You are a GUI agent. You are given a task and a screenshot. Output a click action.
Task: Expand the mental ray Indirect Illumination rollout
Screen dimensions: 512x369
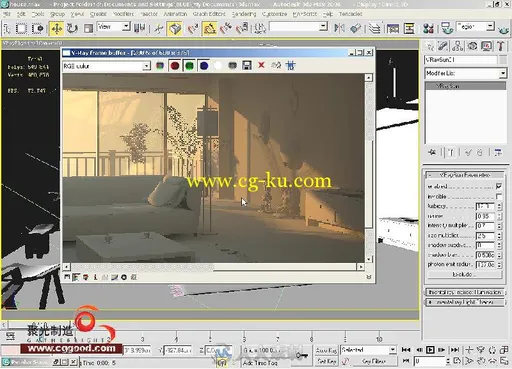[x=465, y=292]
